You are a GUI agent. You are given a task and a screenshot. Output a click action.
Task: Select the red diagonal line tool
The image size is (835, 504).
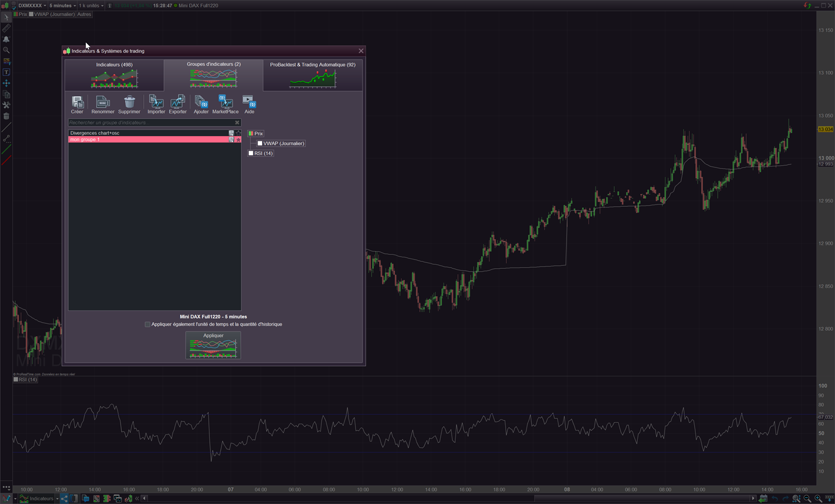(6, 160)
